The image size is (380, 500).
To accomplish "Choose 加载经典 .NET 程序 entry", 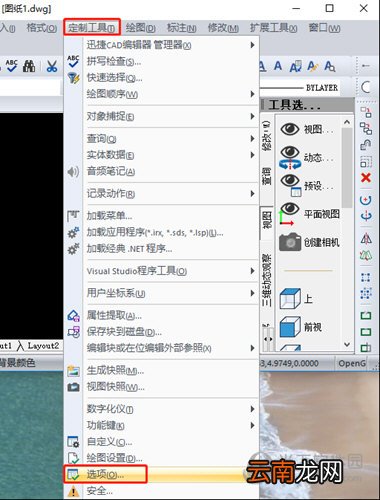I will click(x=162, y=249).
